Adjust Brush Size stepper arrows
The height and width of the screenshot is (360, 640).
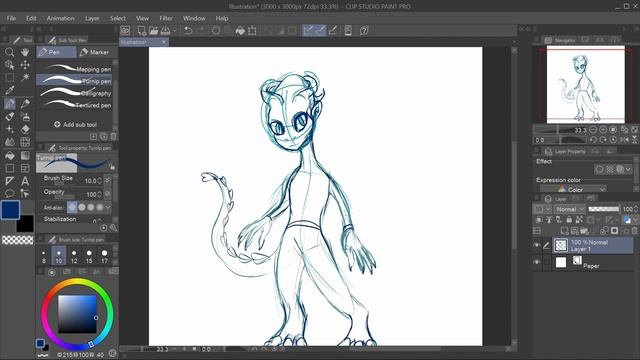click(99, 181)
